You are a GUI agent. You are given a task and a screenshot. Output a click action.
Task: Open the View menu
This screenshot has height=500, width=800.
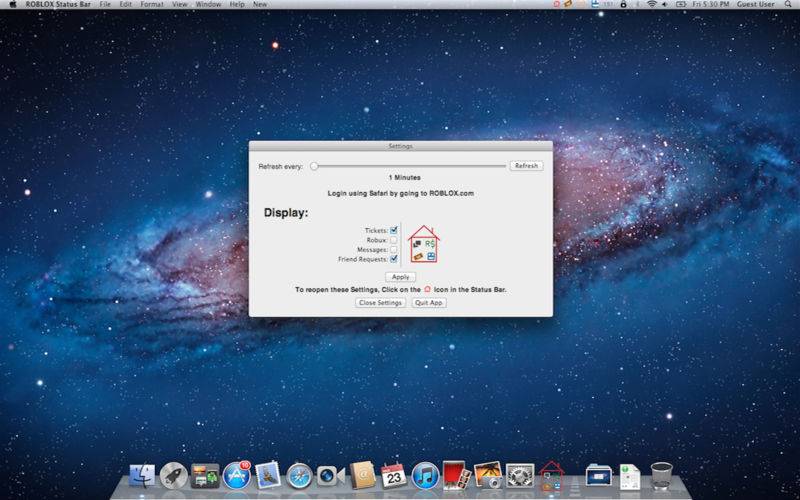point(180,4)
